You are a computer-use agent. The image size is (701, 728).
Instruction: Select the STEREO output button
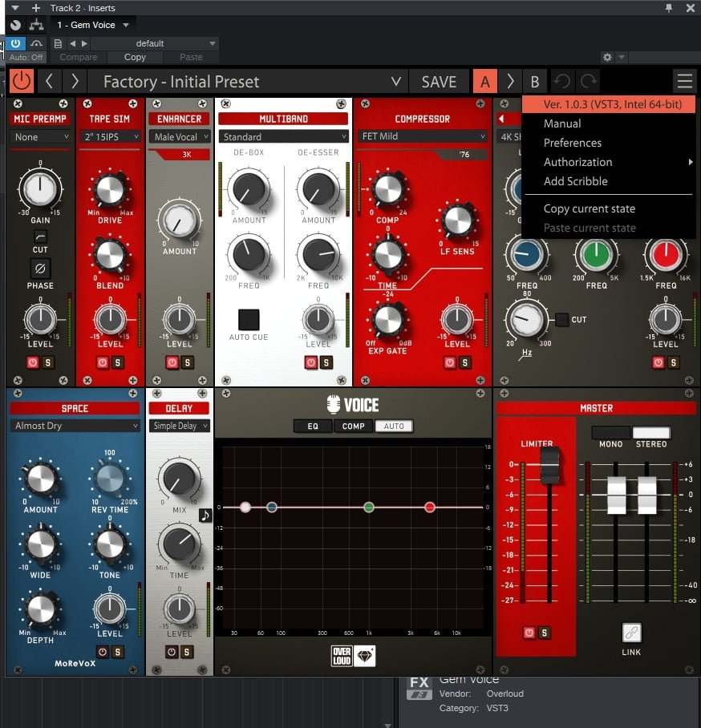(650, 433)
